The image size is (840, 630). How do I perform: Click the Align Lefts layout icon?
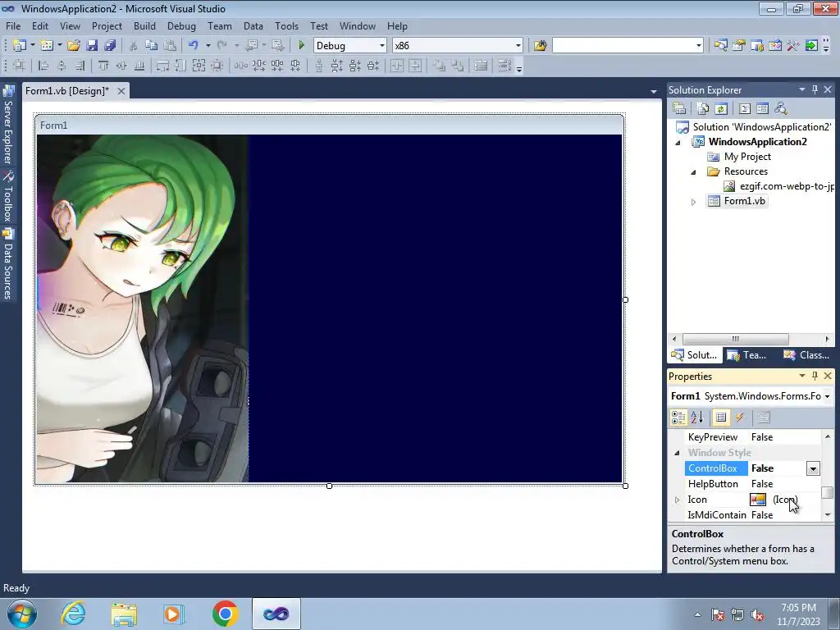click(43, 66)
